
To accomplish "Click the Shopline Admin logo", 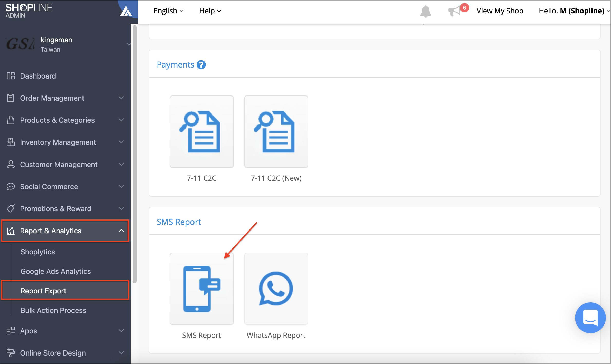I will click(29, 11).
